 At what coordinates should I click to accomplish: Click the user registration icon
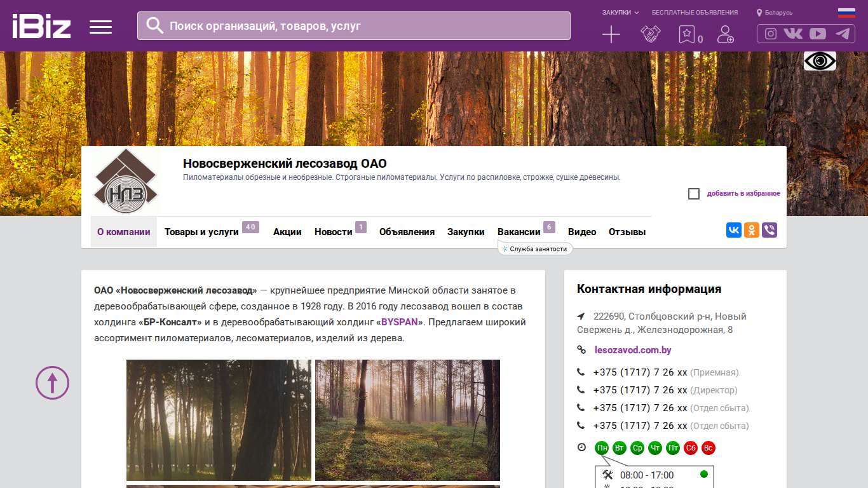click(726, 34)
